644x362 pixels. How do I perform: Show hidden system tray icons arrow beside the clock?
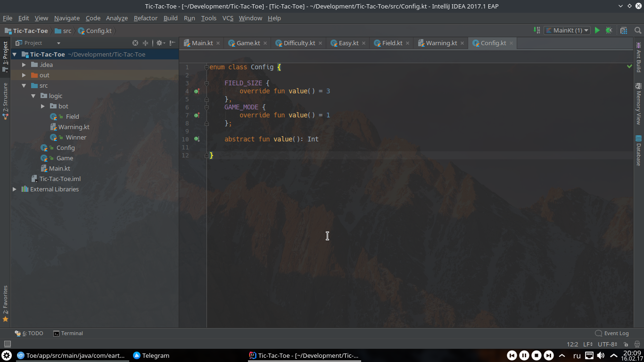614,355
